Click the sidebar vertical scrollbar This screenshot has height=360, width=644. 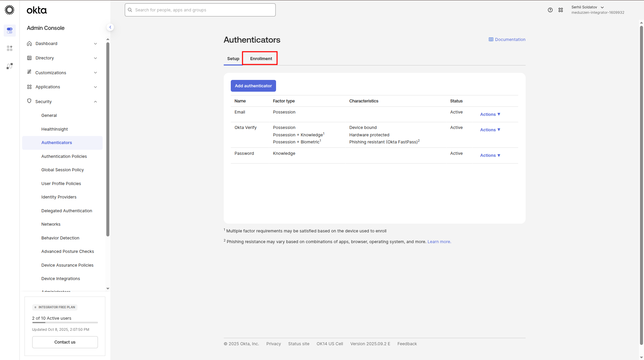[x=108, y=139]
